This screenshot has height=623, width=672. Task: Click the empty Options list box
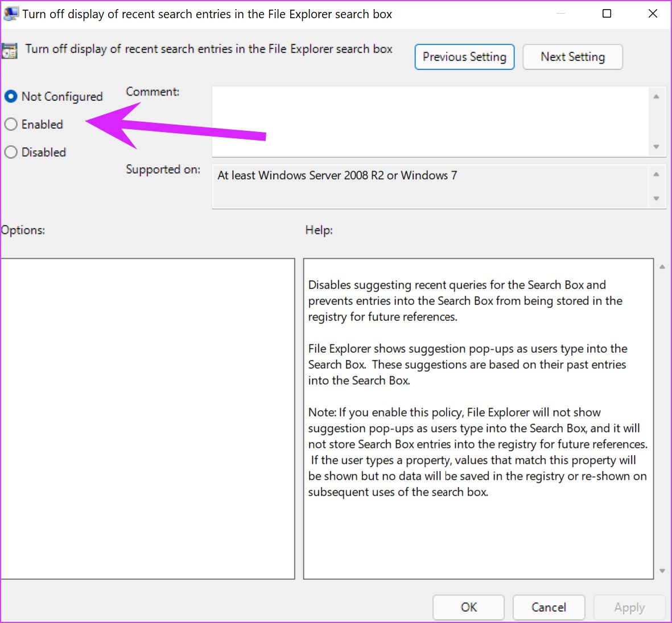[147, 419]
